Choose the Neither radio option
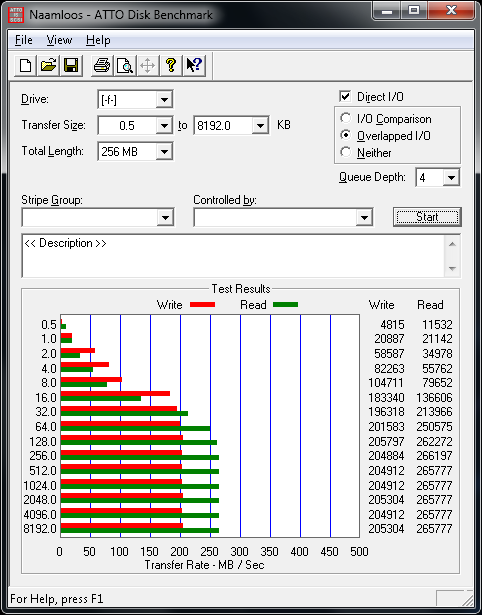The image size is (483, 615). pyautogui.click(x=346, y=152)
